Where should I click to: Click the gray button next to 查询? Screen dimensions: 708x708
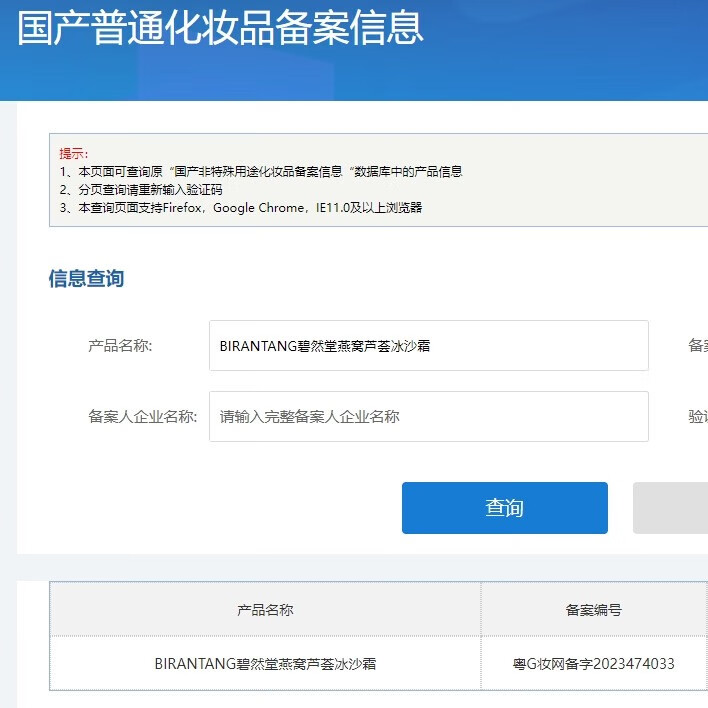[671, 508]
